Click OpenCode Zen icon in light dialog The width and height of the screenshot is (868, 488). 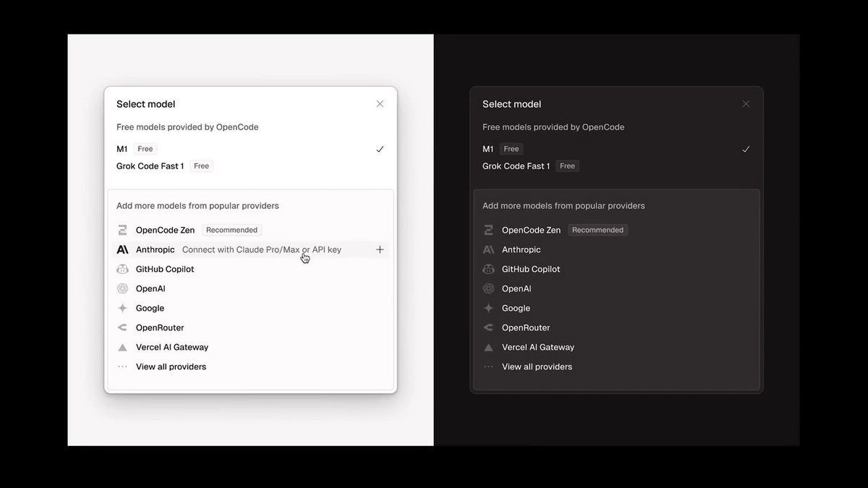[x=122, y=230]
